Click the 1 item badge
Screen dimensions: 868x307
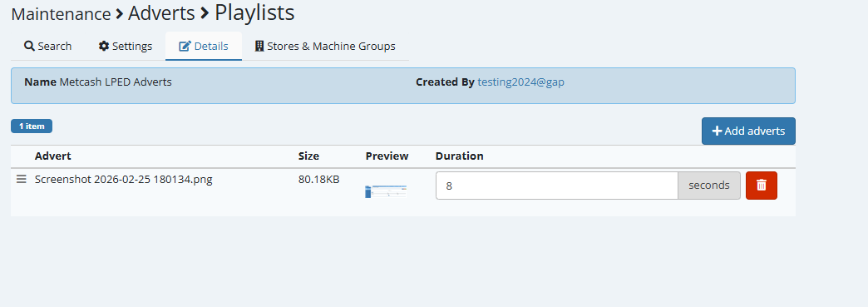coord(32,126)
